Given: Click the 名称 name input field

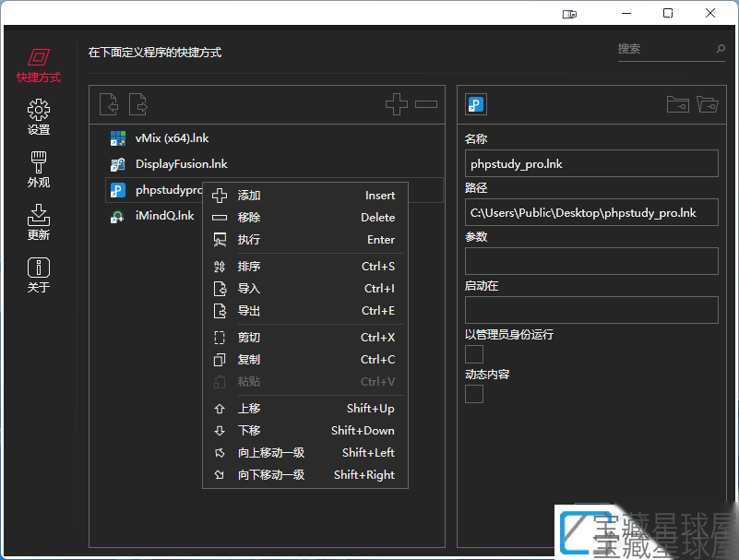Looking at the screenshot, I should [591, 163].
